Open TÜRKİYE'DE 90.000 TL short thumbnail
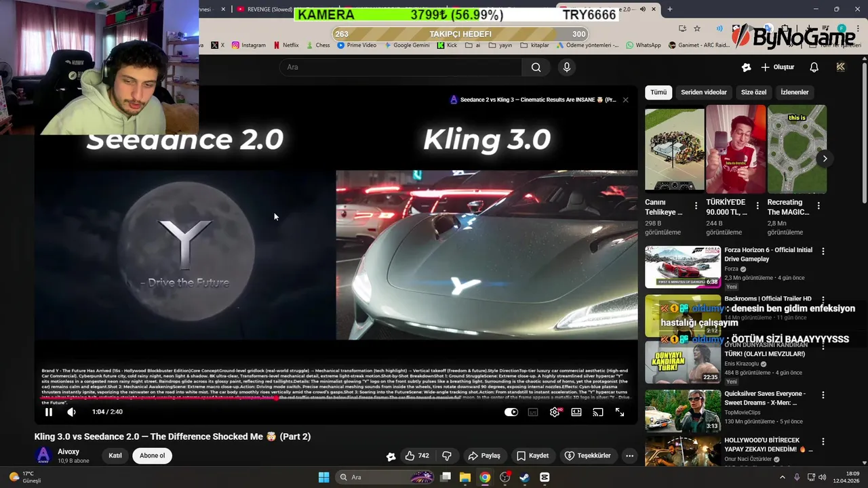The width and height of the screenshot is (868, 488). coord(736,149)
